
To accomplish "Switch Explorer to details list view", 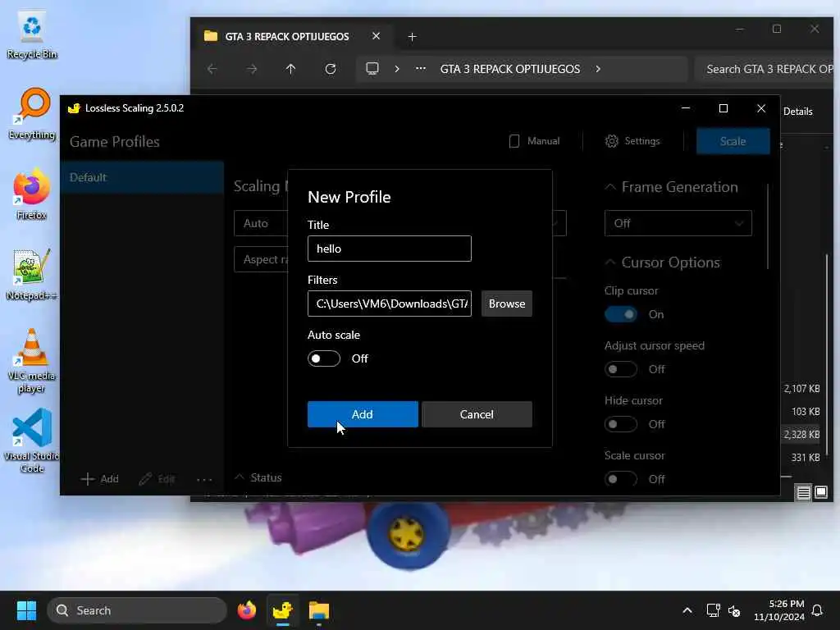I will click(804, 492).
